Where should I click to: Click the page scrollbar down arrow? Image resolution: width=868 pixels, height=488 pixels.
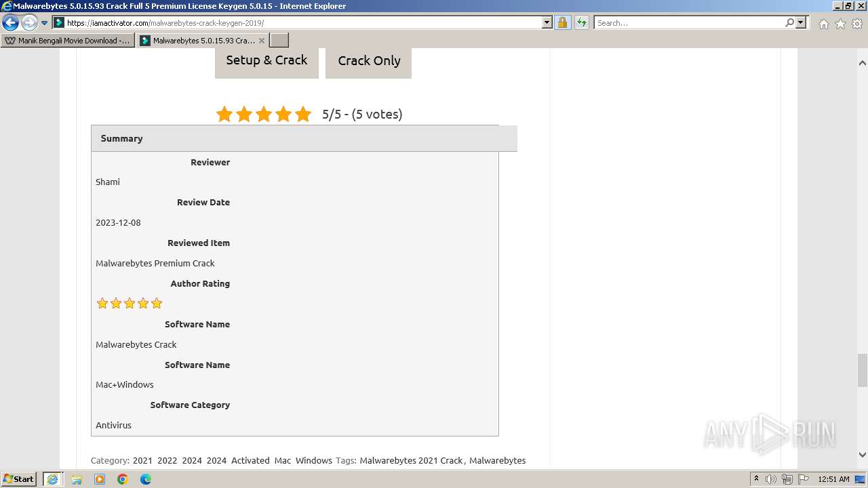(863, 455)
